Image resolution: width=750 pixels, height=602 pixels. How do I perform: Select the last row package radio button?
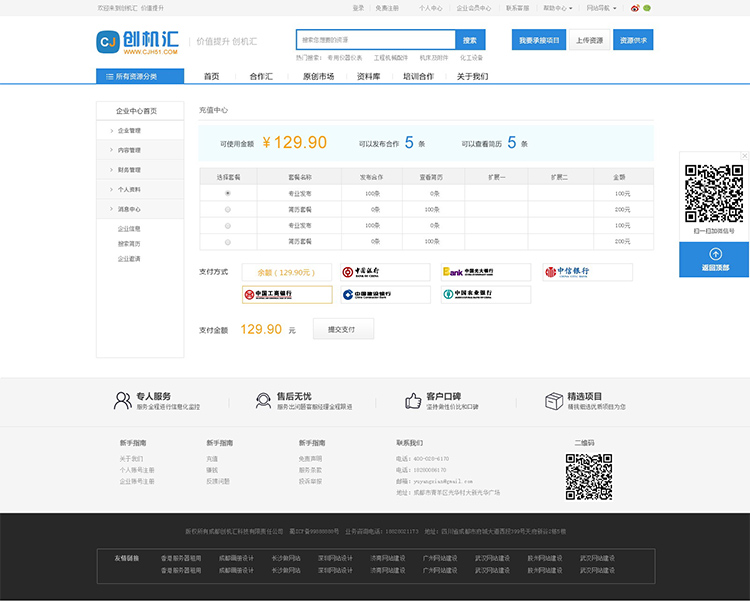228,241
